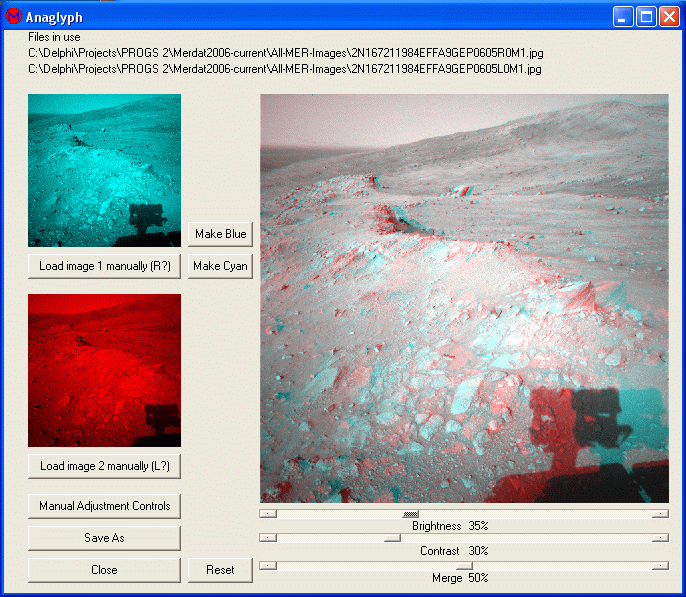This screenshot has width=686, height=597.
Task: Click Merge slider right arrow
Action: click(x=660, y=566)
